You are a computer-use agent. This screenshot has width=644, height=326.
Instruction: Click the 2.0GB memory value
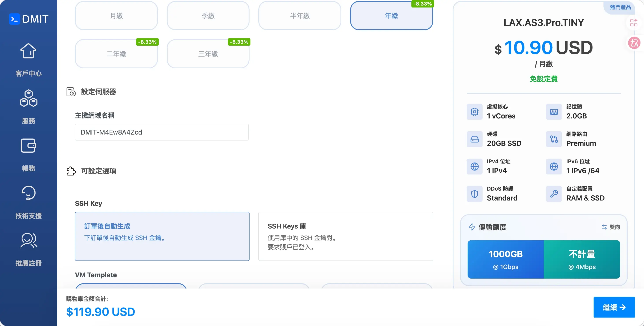click(x=576, y=116)
